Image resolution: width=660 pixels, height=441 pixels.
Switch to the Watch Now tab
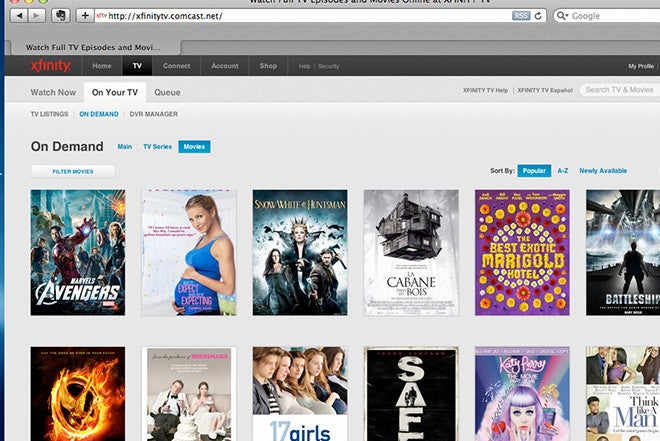(x=53, y=92)
